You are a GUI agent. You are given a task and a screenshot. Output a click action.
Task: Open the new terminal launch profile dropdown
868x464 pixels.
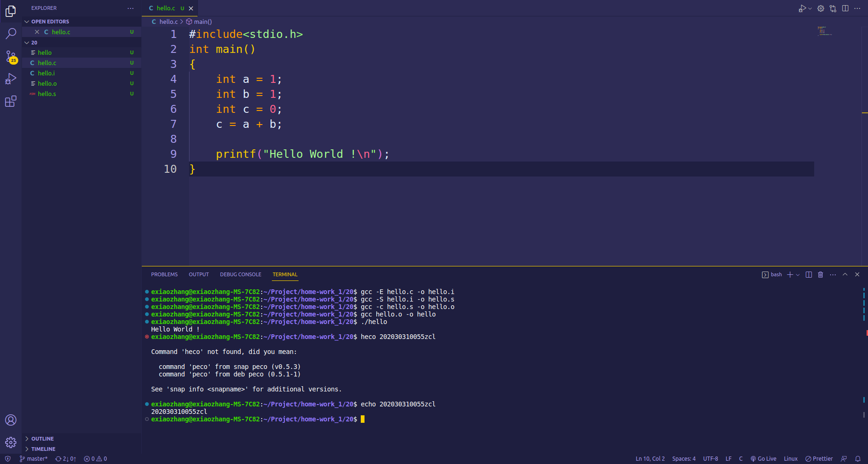[x=798, y=275]
